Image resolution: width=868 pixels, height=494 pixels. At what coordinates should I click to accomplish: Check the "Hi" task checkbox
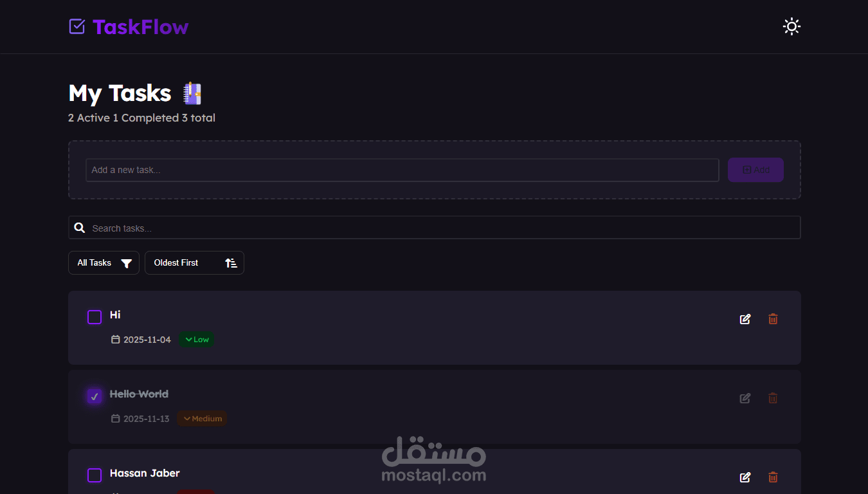click(95, 317)
